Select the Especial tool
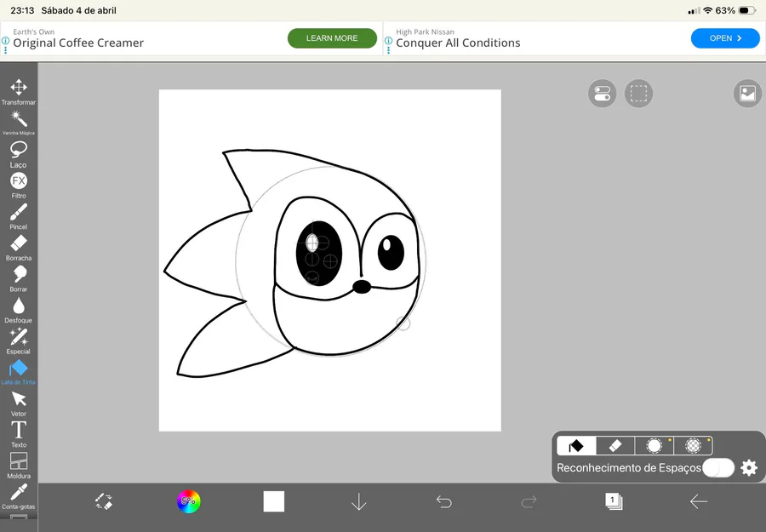This screenshot has width=766, height=532. click(x=19, y=341)
